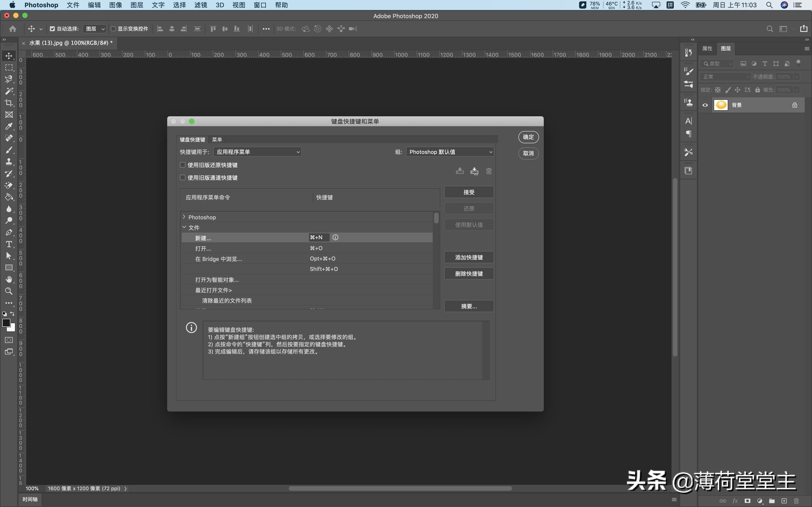Hide the 背景 layer
The image size is (812, 507).
[705, 105]
